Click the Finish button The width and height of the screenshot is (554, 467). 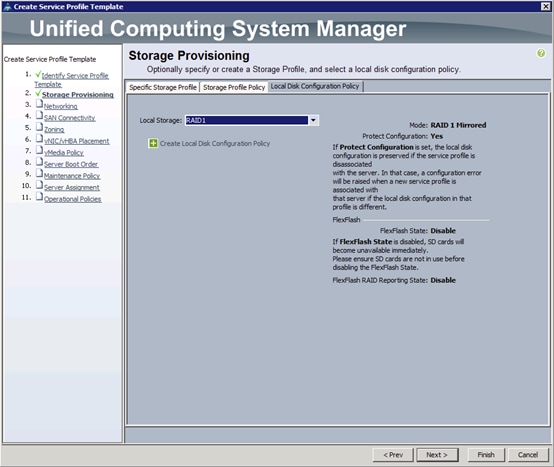coord(486,455)
